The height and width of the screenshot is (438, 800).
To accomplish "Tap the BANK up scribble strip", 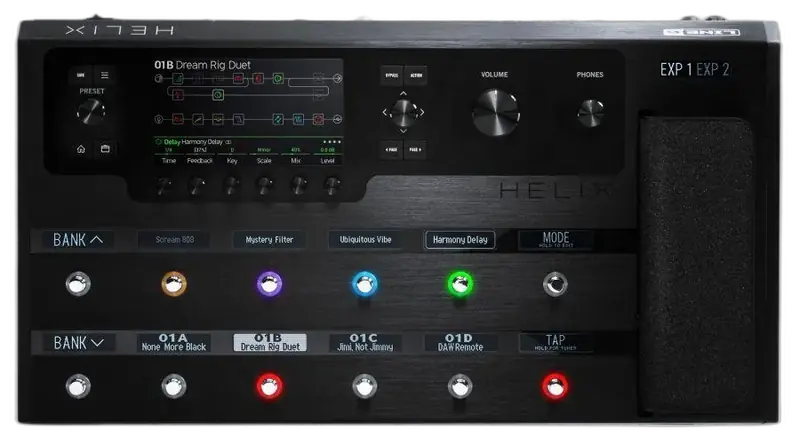I will [78, 240].
